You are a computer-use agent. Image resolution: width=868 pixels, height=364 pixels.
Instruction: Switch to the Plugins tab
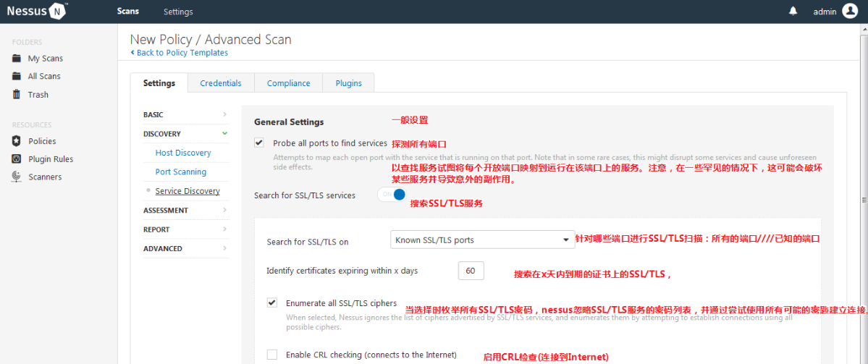[x=349, y=83]
